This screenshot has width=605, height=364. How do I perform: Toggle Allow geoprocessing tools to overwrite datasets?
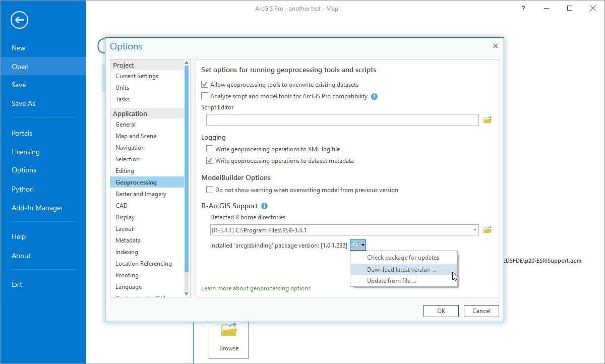(x=205, y=85)
